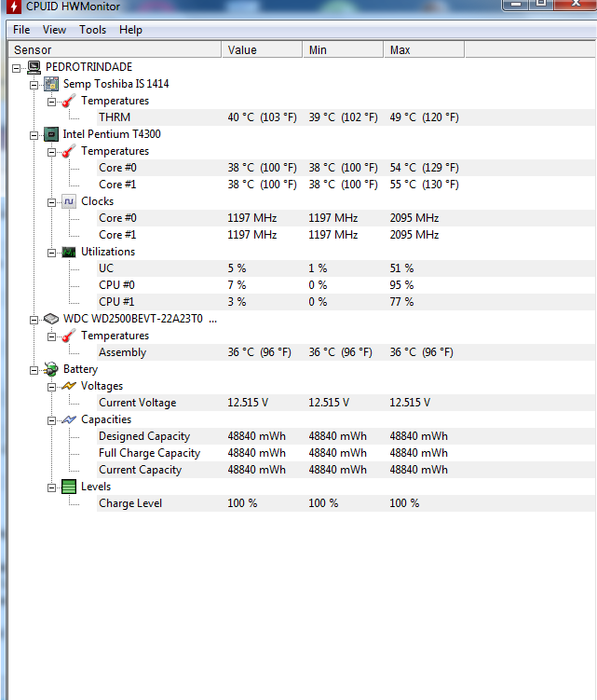Click the Voltages lightning icon
597x700 pixels.
(x=69, y=386)
